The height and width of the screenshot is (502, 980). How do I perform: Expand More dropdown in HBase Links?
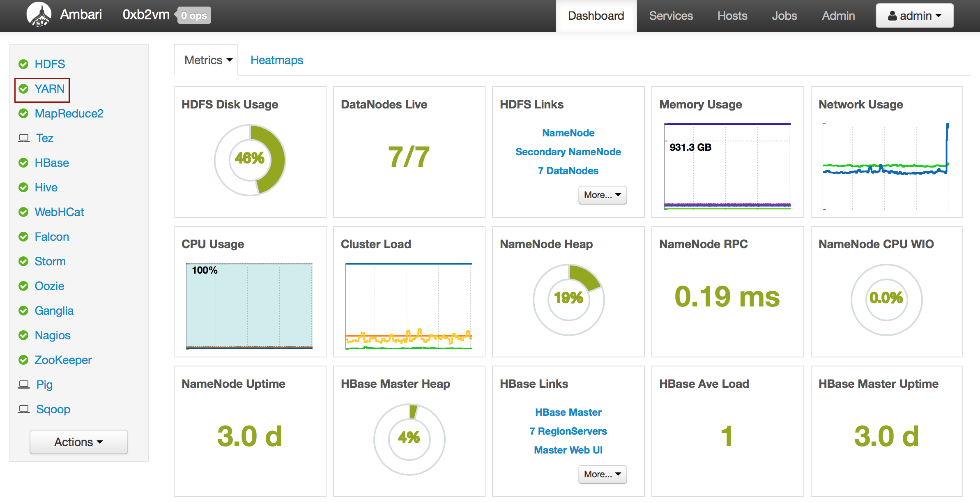tap(602, 474)
